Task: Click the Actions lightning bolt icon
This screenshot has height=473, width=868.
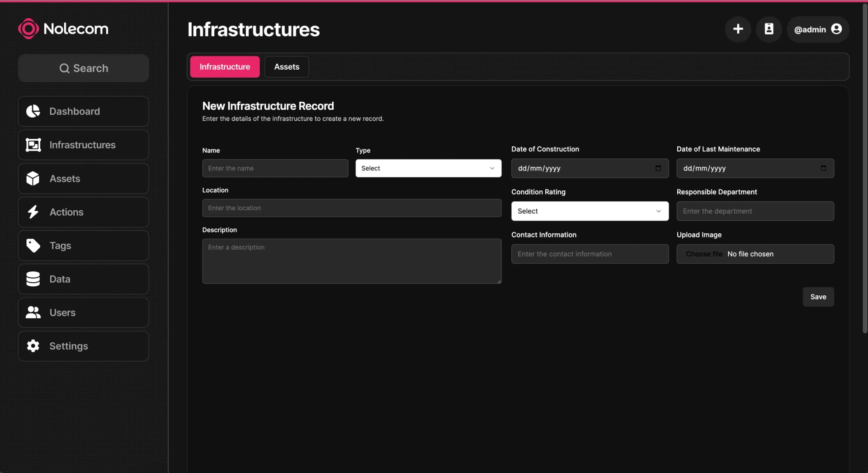Action: (33, 212)
